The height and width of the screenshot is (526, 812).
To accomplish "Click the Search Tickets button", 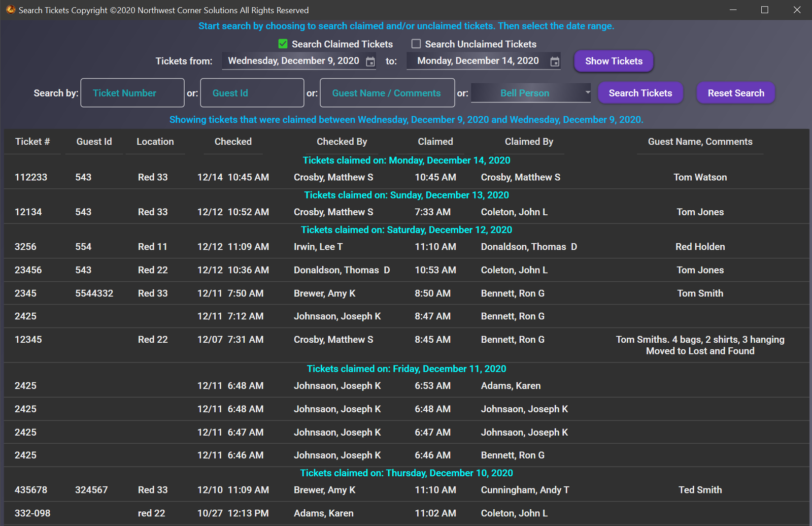I will (640, 92).
